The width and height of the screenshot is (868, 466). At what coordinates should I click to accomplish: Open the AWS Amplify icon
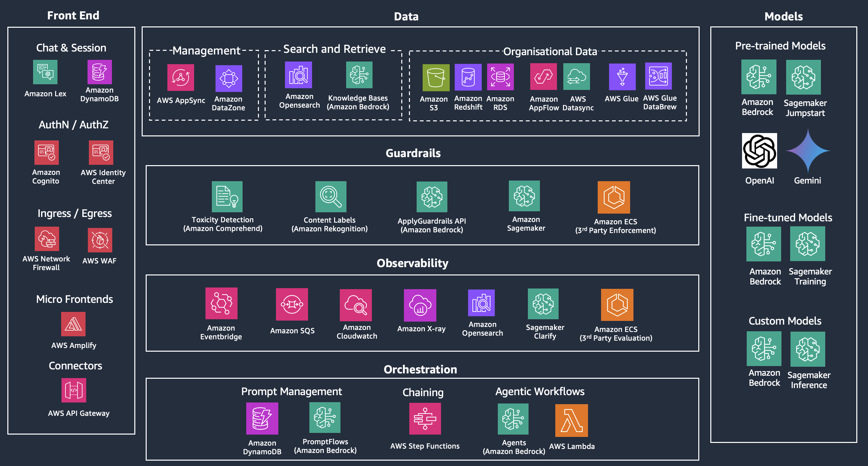pos(73,324)
